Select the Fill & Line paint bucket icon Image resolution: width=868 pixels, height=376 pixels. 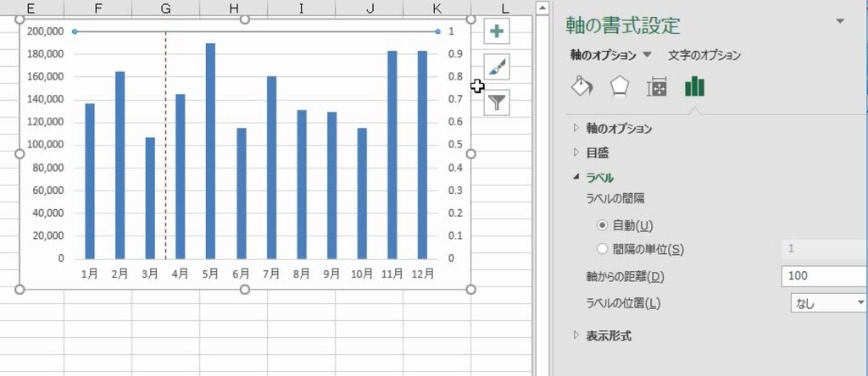coord(581,87)
